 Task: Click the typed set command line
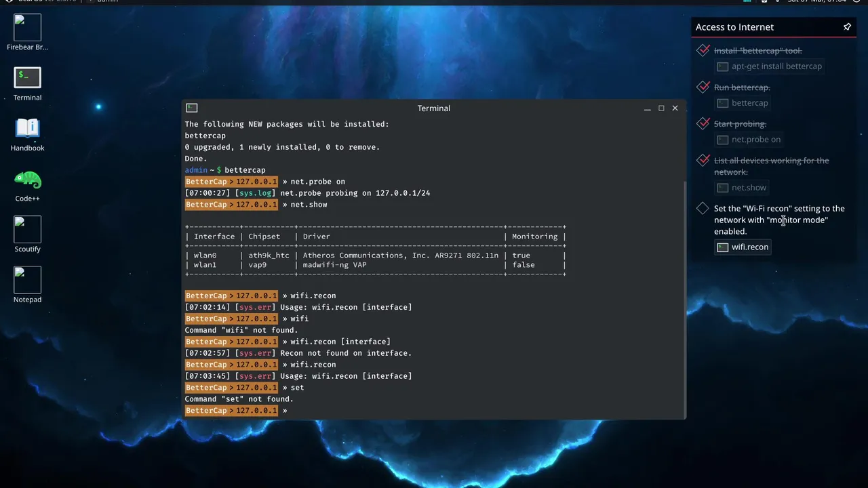coord(297,388)
